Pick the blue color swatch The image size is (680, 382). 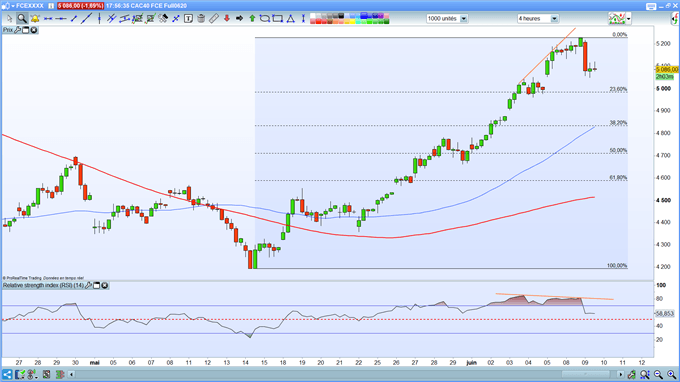[363, 16]
